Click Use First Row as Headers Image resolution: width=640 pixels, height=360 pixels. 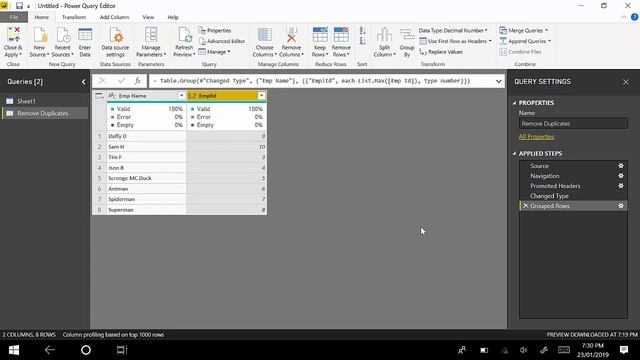coord(455,41)
